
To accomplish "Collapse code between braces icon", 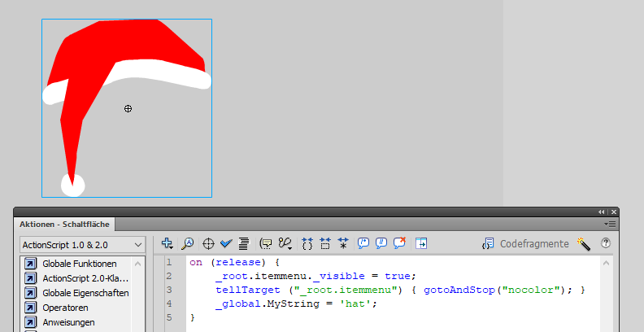I will pyautogui.click(x=307, y=243).
